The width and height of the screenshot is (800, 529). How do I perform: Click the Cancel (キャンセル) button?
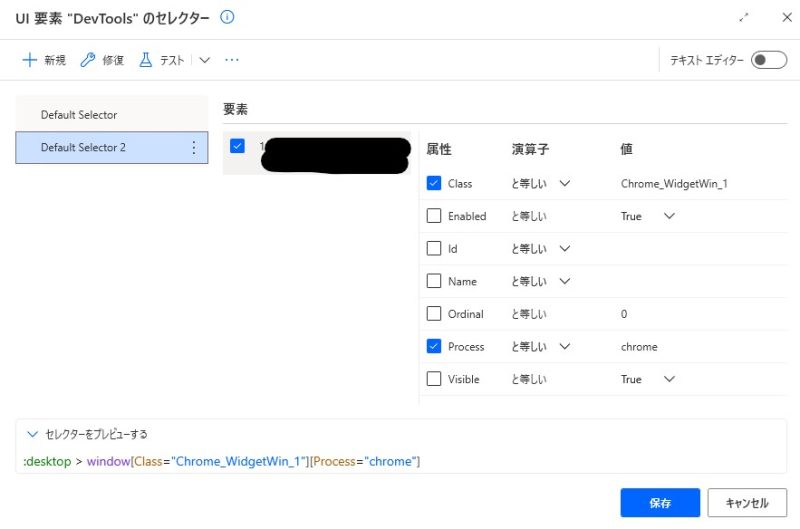pos(746,503)
